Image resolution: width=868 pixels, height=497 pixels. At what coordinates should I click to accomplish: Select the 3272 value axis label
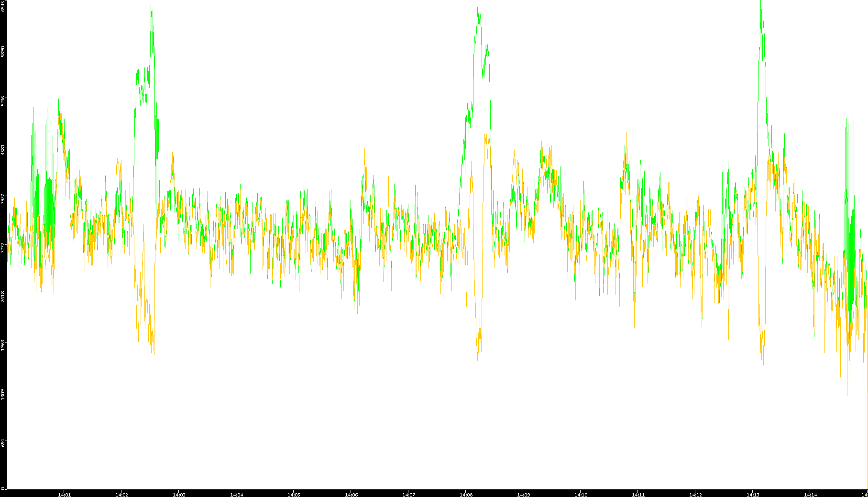tap(3, 247)
